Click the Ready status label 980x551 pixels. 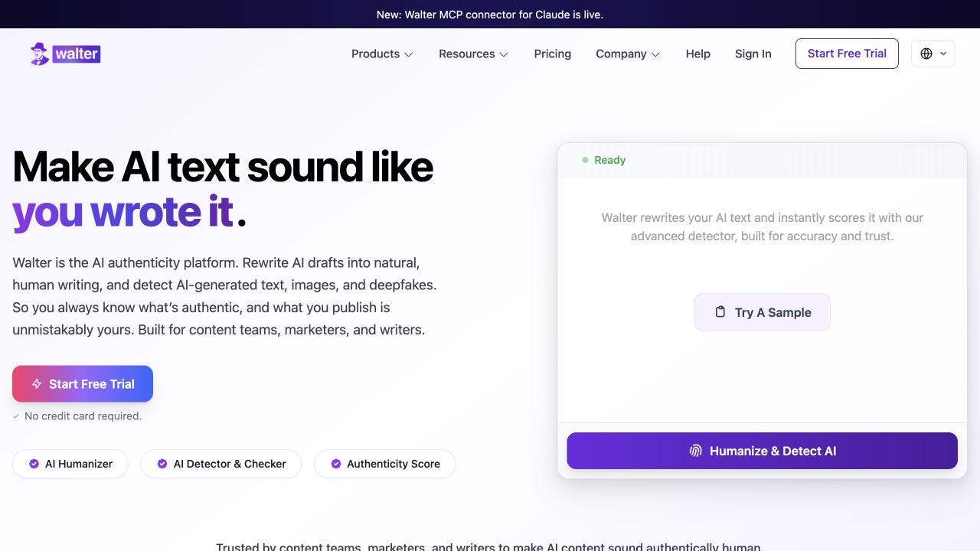pyautogui.click(x=610, y=160)
